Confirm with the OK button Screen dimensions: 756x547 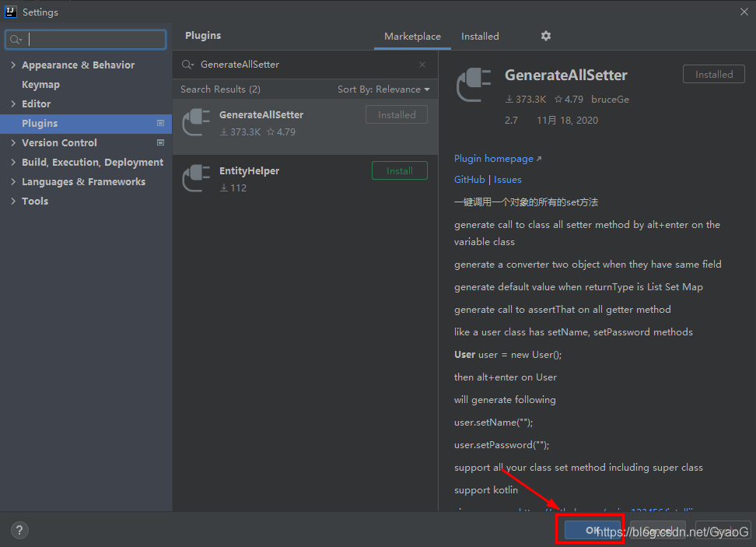(x=592, y=530)
